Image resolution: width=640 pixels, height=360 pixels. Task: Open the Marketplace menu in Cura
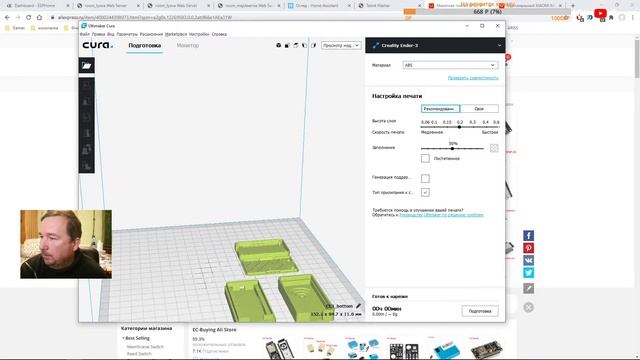(176, 34)
